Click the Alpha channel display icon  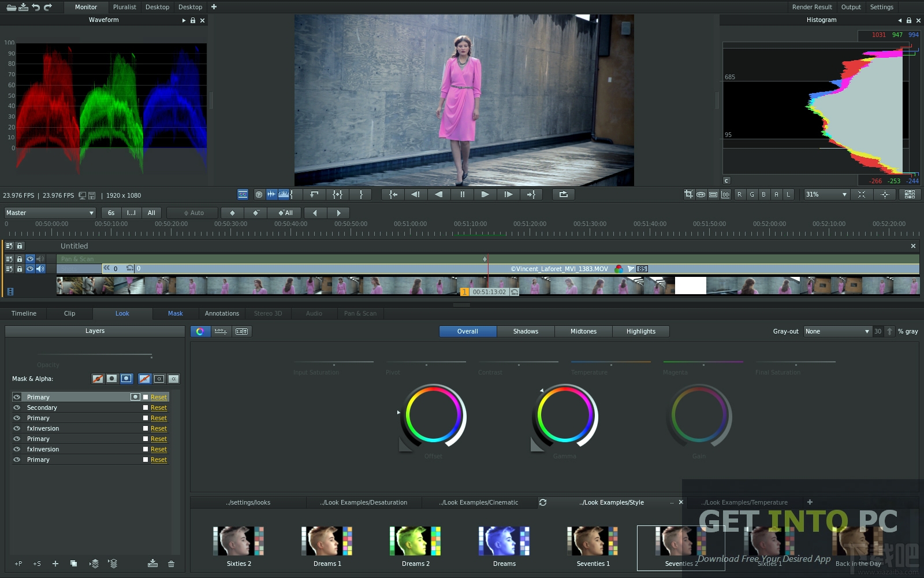(774, 194)
